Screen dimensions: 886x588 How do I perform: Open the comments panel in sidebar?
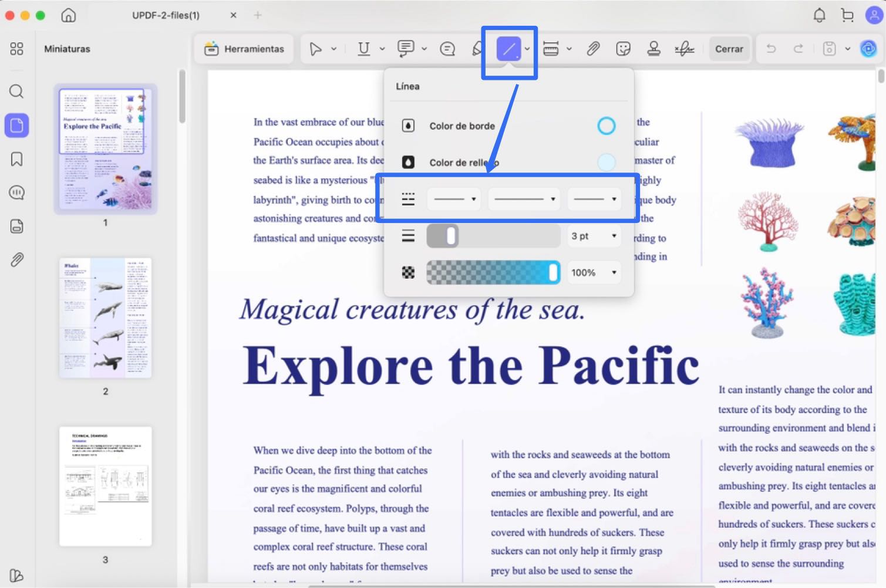click(x=16, y=192)
